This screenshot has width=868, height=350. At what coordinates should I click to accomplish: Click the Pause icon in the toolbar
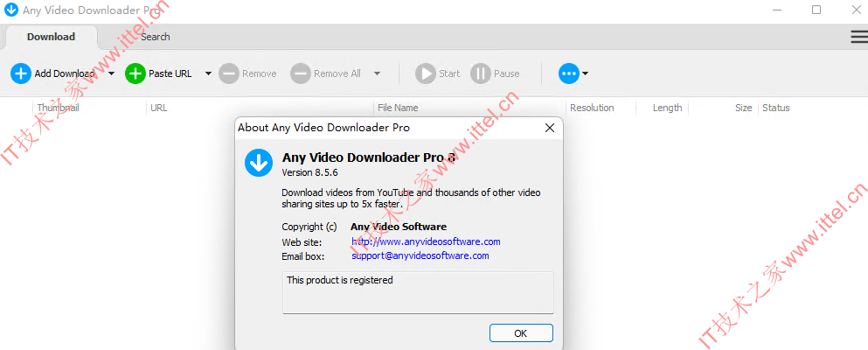click(x=481, y=73)
